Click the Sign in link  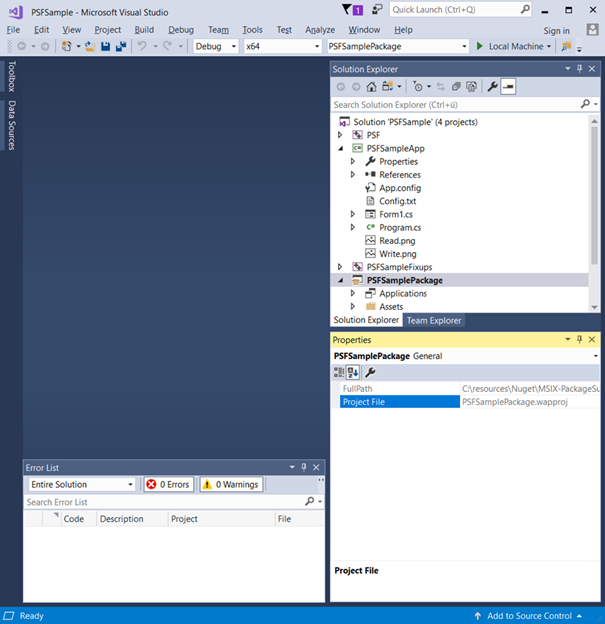pos(556,31)
